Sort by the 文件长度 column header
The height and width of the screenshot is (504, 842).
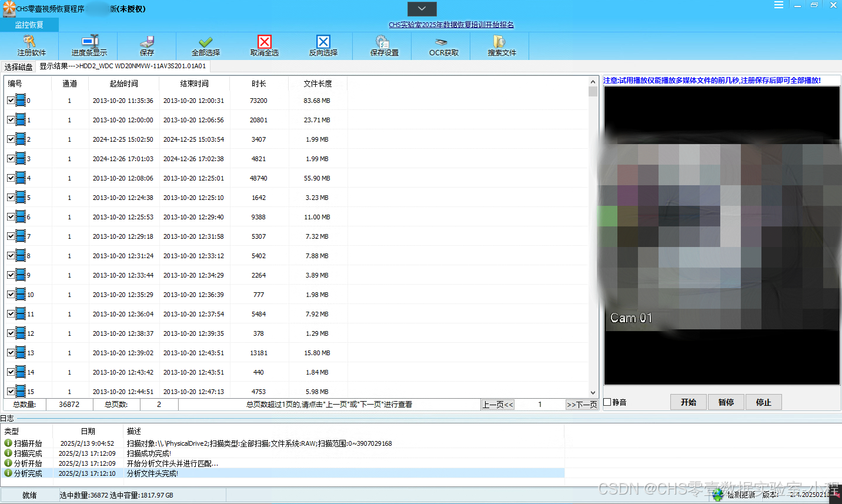(x=318, y=84)
